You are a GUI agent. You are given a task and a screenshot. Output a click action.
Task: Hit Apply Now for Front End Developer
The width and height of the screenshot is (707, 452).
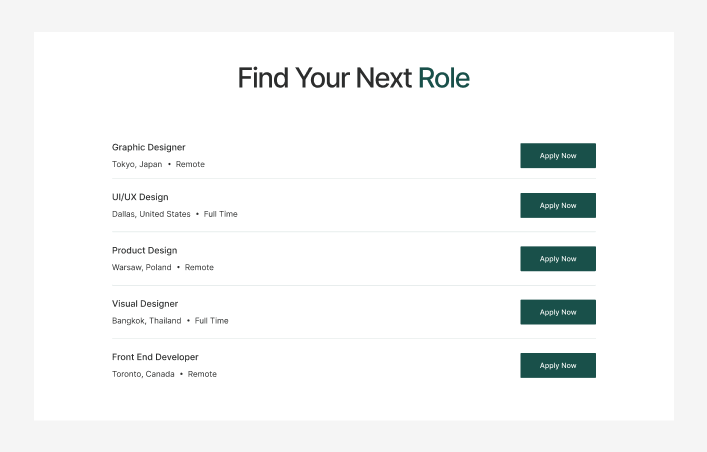point(557,366)
